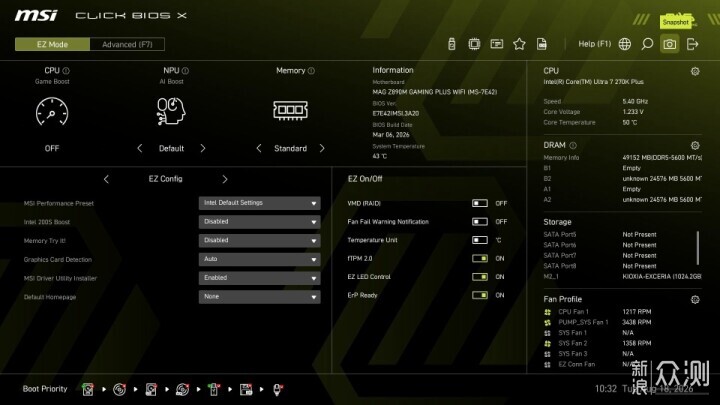The image size is (720, 405).
Task: Click DRAM info circle icon
Action: 573,146
